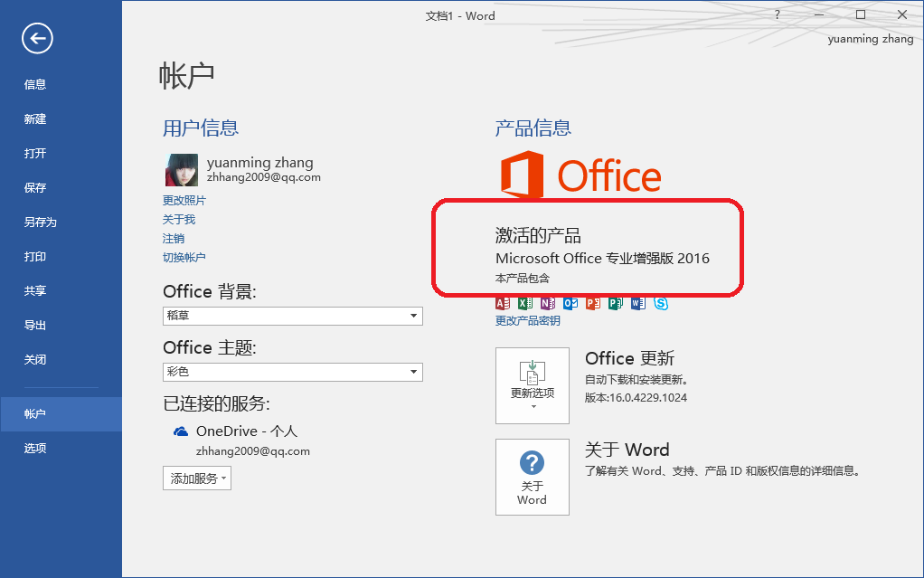Click the Excel app icon
Screen dimensions: 924x578
[x=525, y=303]
